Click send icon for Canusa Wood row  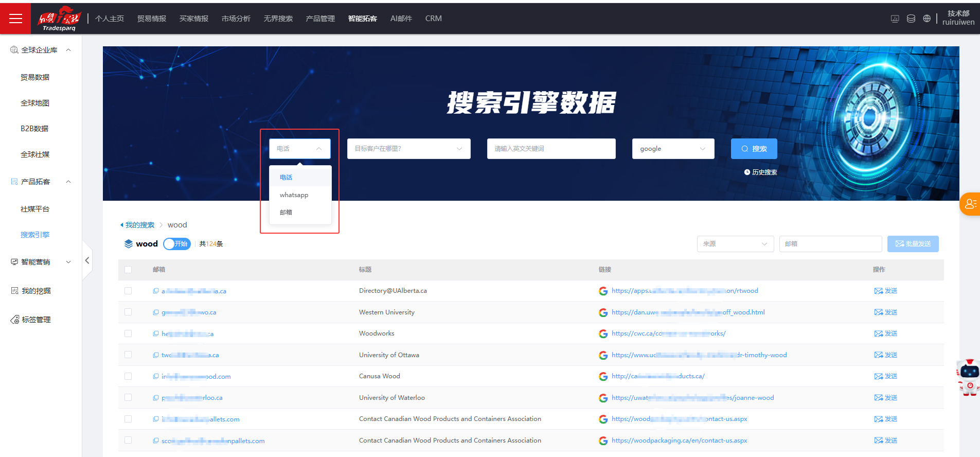885,376
